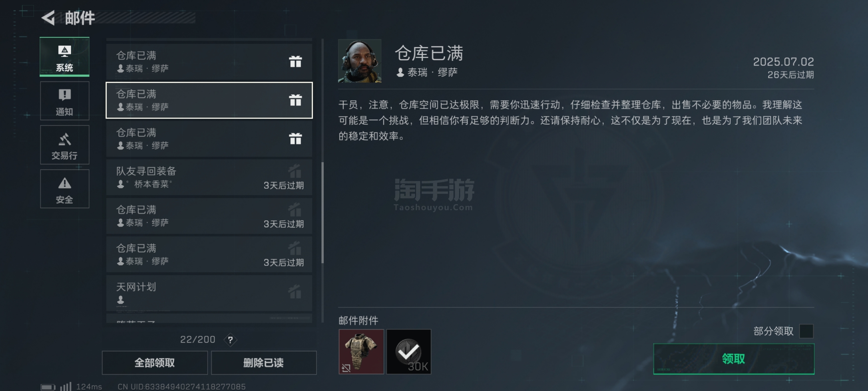This screenshot has width=868, height=391.
Task: Open the 队友寻回装备 mail from 桥本香菜
Action: pos(209,178)
